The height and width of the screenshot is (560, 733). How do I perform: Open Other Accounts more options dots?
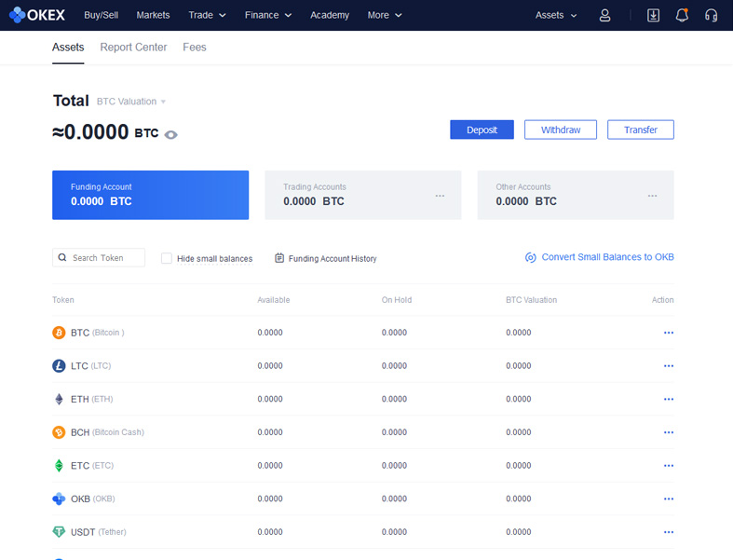652,196
